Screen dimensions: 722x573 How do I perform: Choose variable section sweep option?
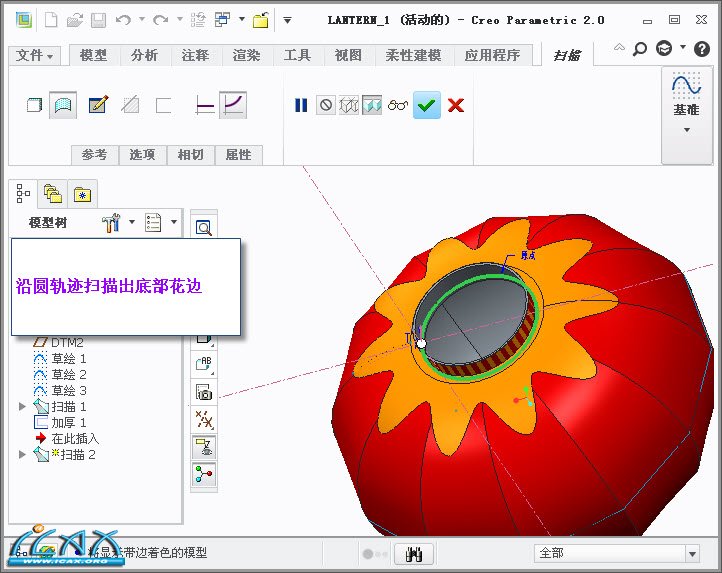pos(233,105)
